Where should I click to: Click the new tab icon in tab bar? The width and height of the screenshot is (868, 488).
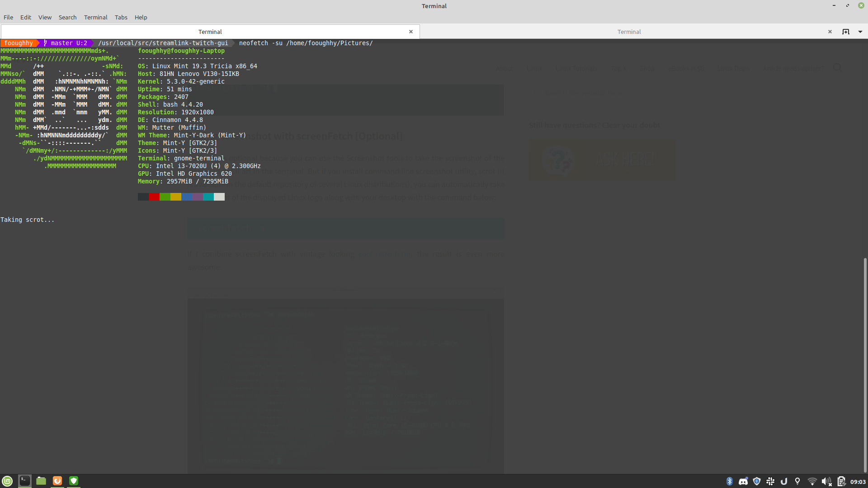click(846, 32)
